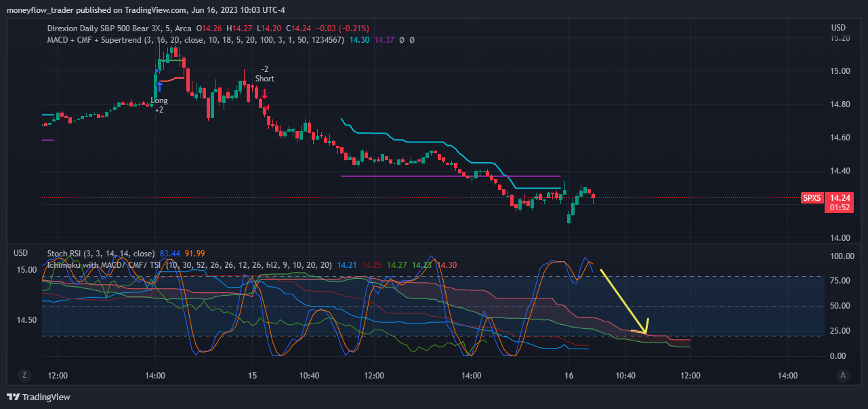The height and width of the screenshot is (409, 868).
Task: Click the high value H14.27
Action: [x=241, y=28]
